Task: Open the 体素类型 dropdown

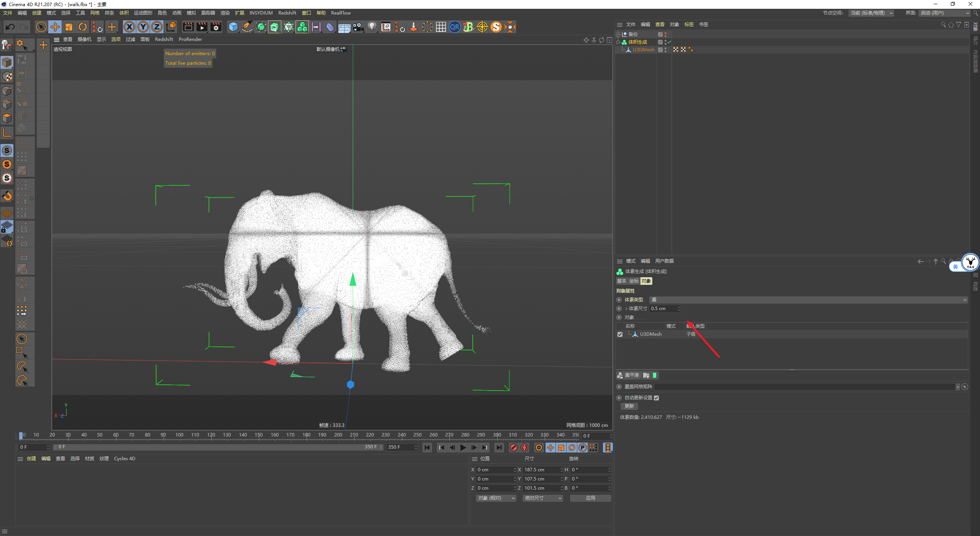Action: (x=808, y=300)
